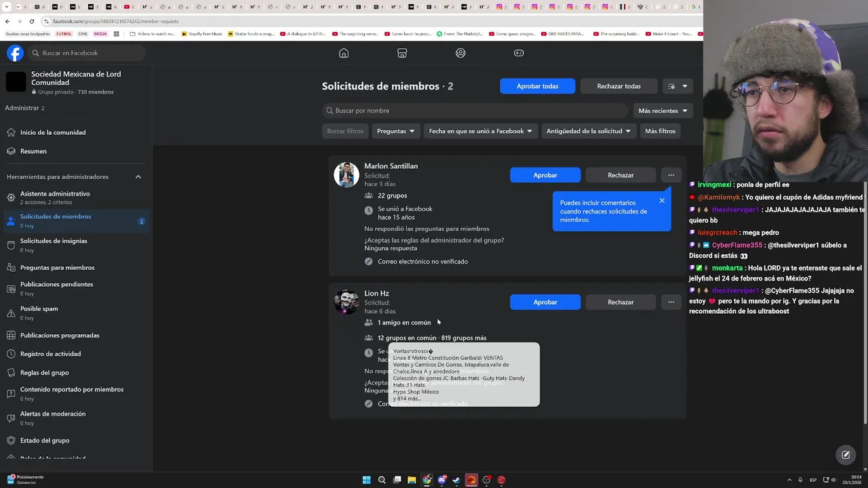Click 12 grupos en común link
Viewport: 868px width, 488px height.
407,338
